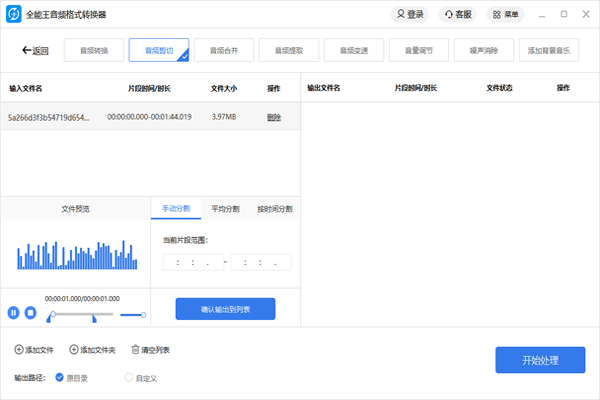Open the 菜单 hamburger menu
The image size is (600, 400).
pyautogui.click(x=496, y=15)
